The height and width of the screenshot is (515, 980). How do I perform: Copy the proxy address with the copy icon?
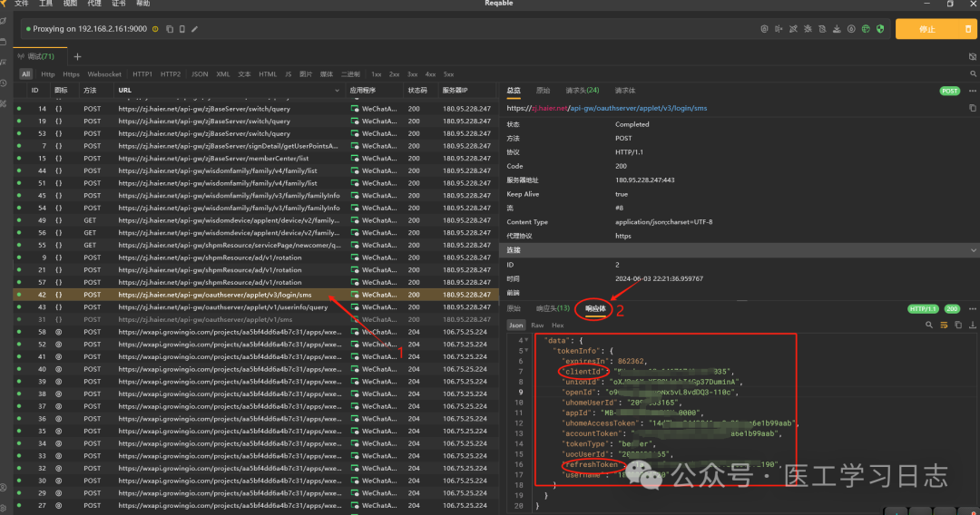pyautogui.click(x=170, y=29)
